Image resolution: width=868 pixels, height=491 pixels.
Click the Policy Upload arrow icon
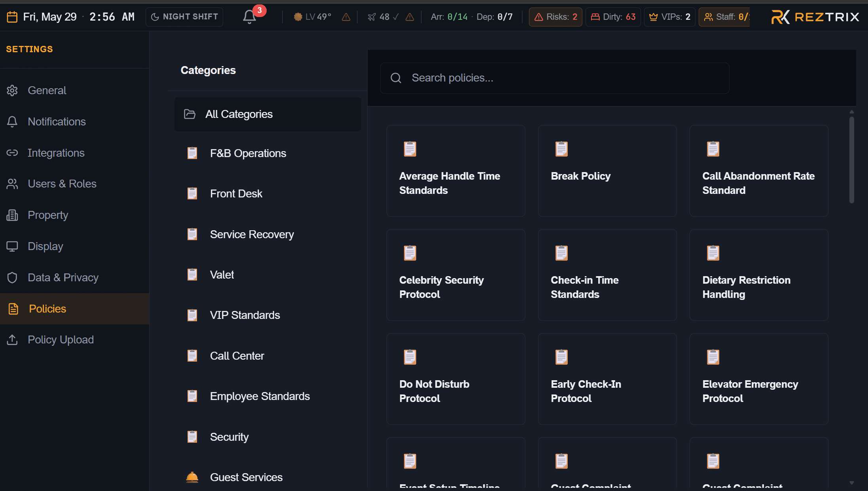pyautogui.click(x=12, y=340)
